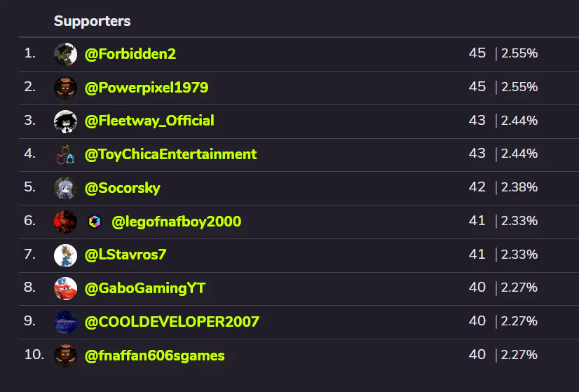
Task: Open @Fleetway_Official's black-and-white avatar
Action: [x=65, y=121]
